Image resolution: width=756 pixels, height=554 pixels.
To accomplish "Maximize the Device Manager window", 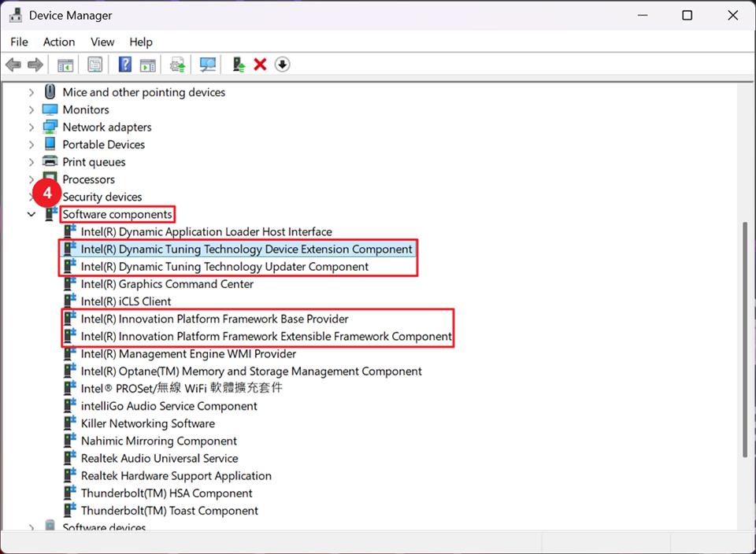I will [687, 16].
